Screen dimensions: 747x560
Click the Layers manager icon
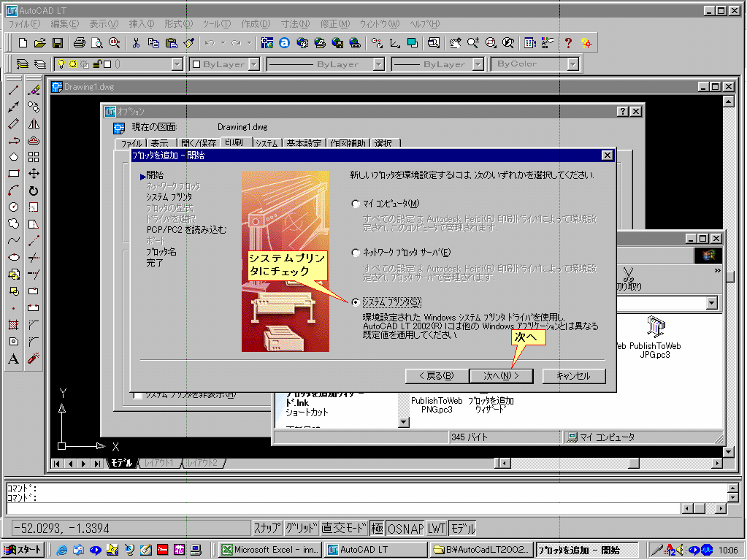[x=23, y=64]
